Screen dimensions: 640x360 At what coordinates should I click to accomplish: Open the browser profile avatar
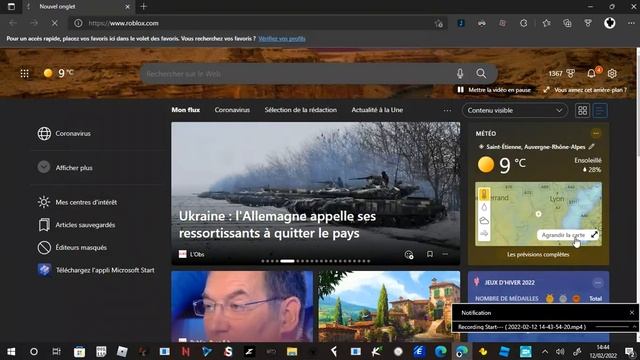609,23
